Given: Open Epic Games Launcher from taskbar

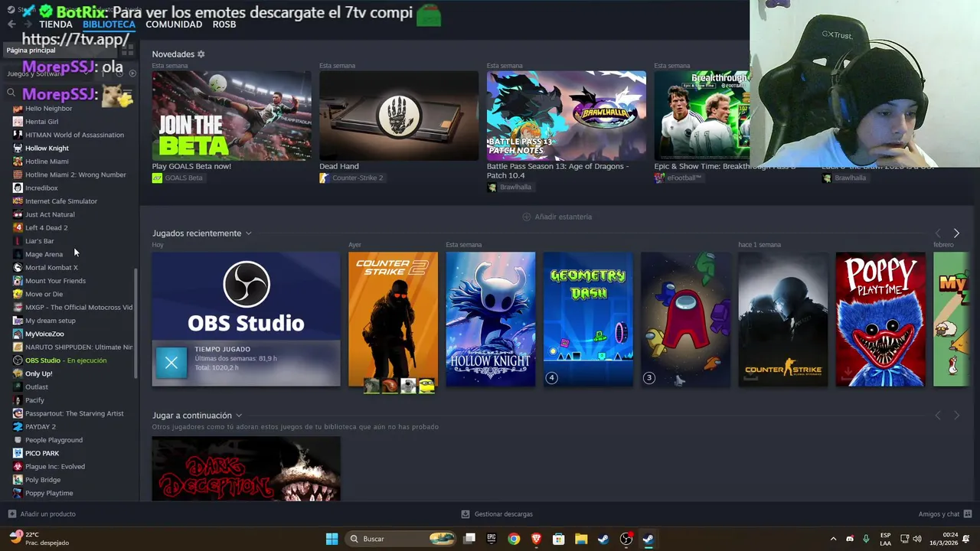Looking at the screenshot, I should coord(492,539).
